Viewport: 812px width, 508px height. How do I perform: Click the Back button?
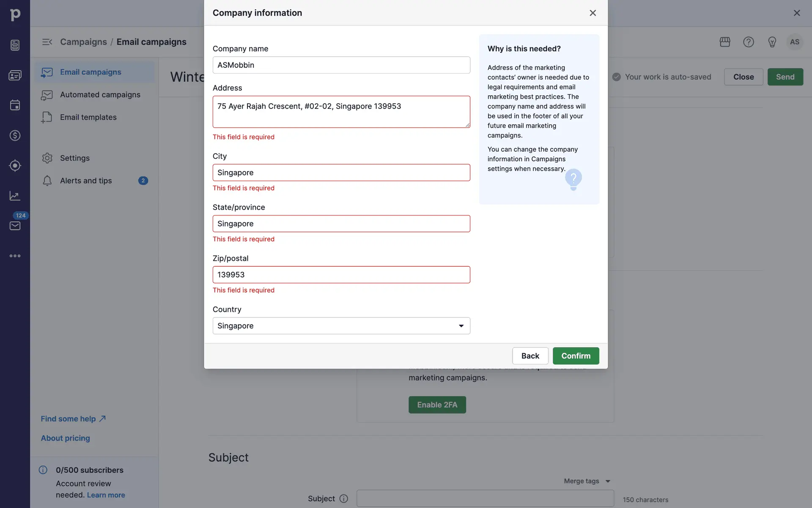[x=530, y=356]
